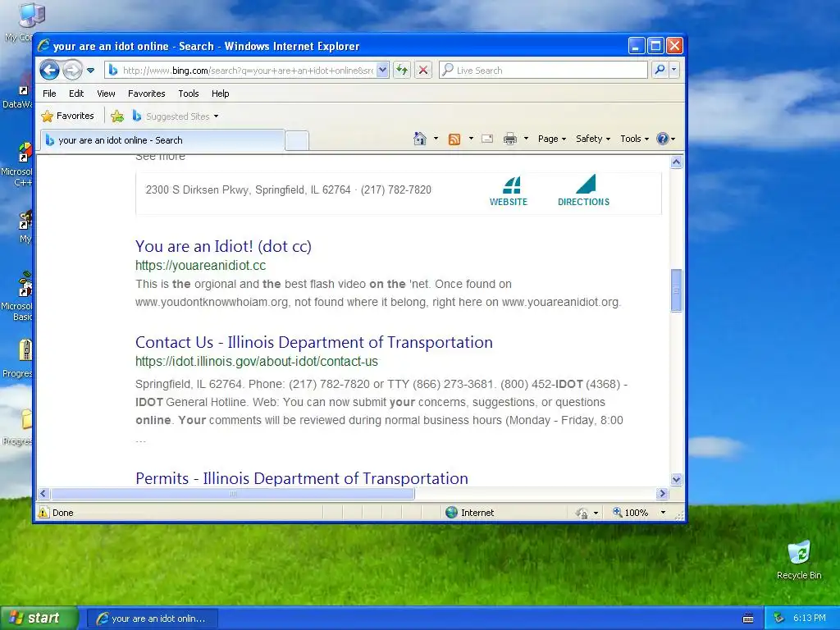
Task: Click the vertical scrollbar down arrow
Action: 676,479
